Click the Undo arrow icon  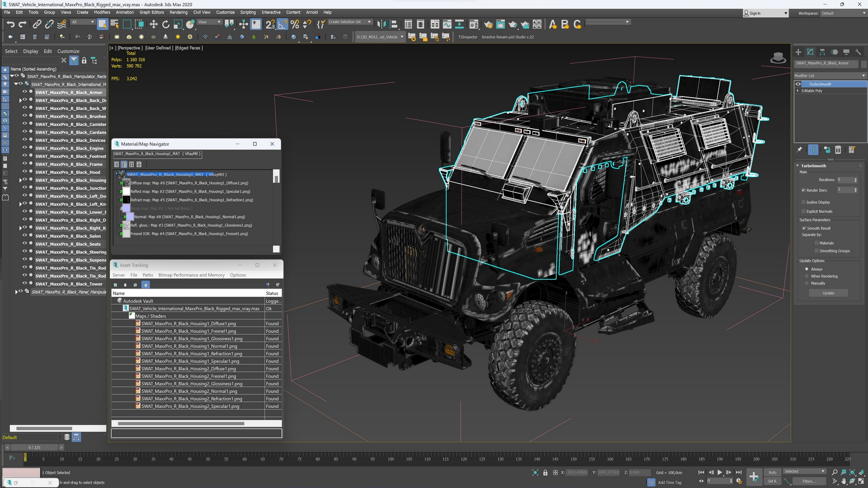coord(10,24)
